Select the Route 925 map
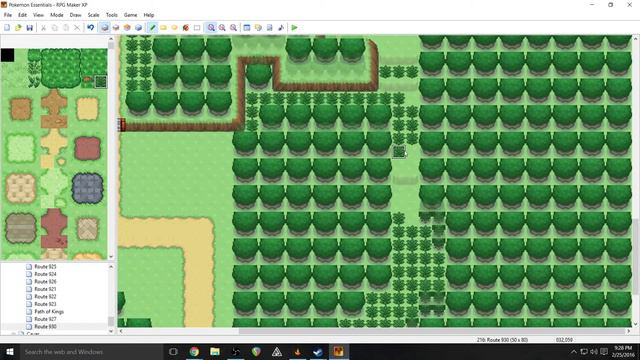Screen dimensions: 640x360 pyautogui.click(x=45, y=267)
